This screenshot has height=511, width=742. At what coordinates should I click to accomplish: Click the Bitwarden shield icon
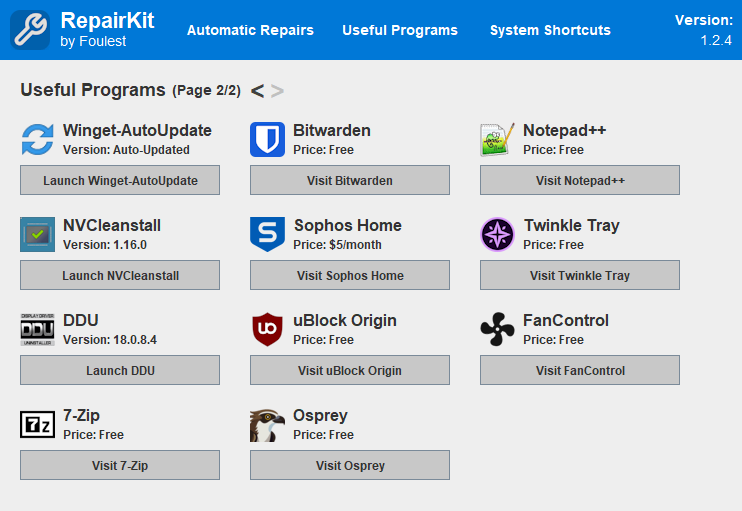click(267, 140)
